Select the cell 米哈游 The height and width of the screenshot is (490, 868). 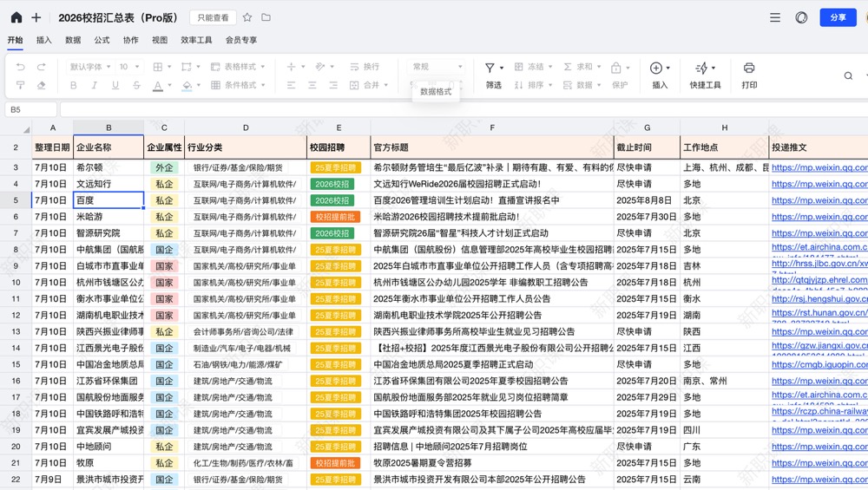108,217
